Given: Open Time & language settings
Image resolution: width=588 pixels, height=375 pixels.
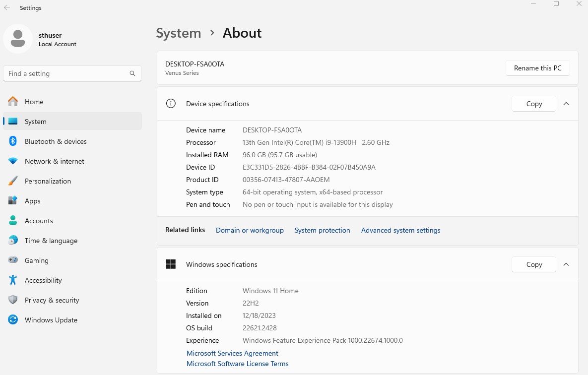Looking at the screenshot, I should coord(51,241).
